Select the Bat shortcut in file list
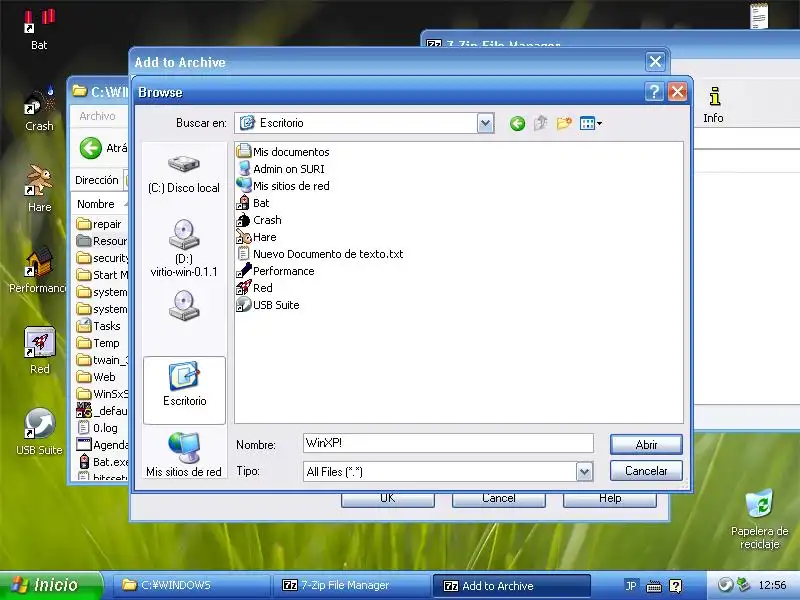 point(253,203)
